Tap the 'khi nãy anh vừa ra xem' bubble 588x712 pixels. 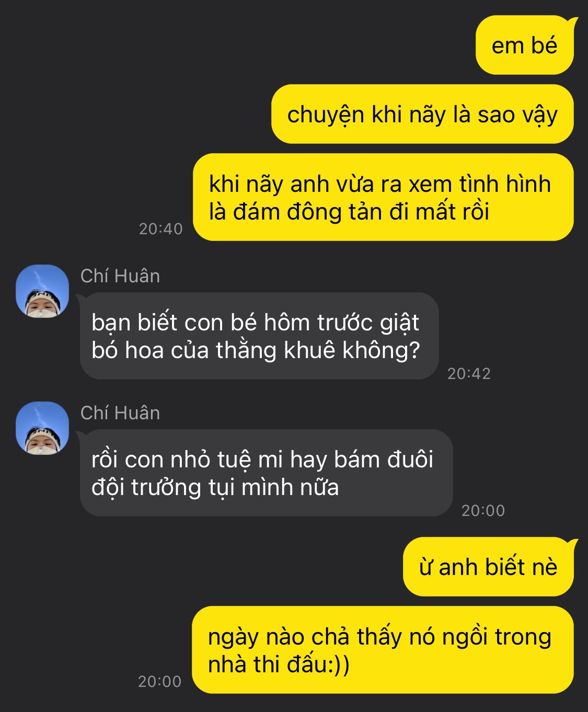(x=383, y=197)
